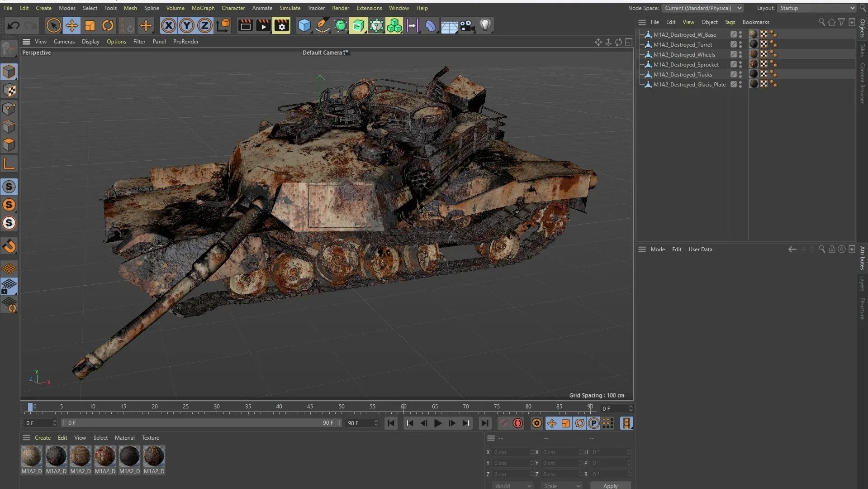Open viewport Cameras menu
868x489 pixels.
(64, 42)
